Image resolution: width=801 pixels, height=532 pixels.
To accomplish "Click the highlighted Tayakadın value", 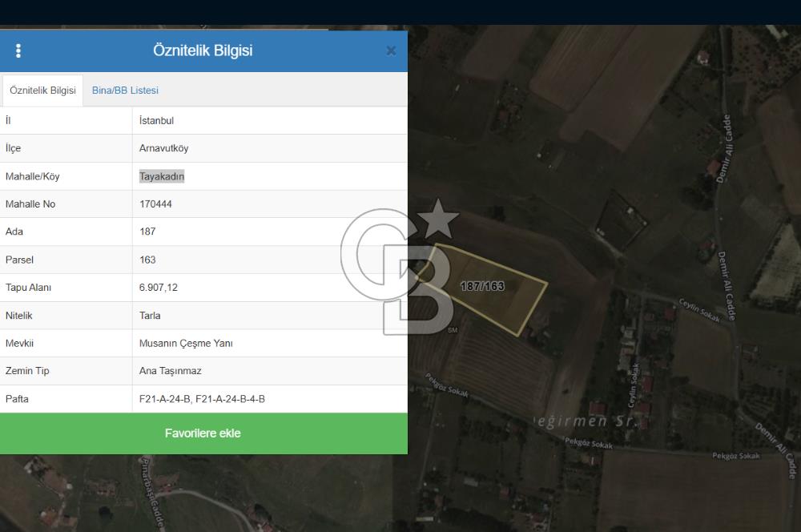I will tap(161, 176).
